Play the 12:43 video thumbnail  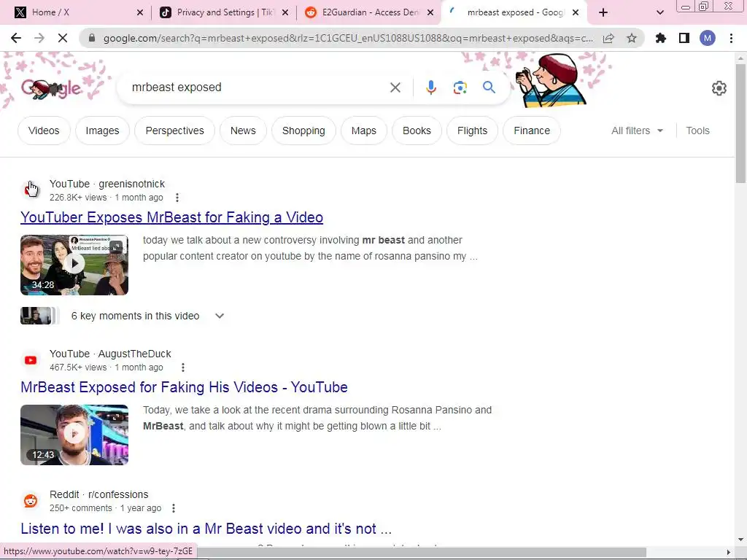tap(74, 435)
